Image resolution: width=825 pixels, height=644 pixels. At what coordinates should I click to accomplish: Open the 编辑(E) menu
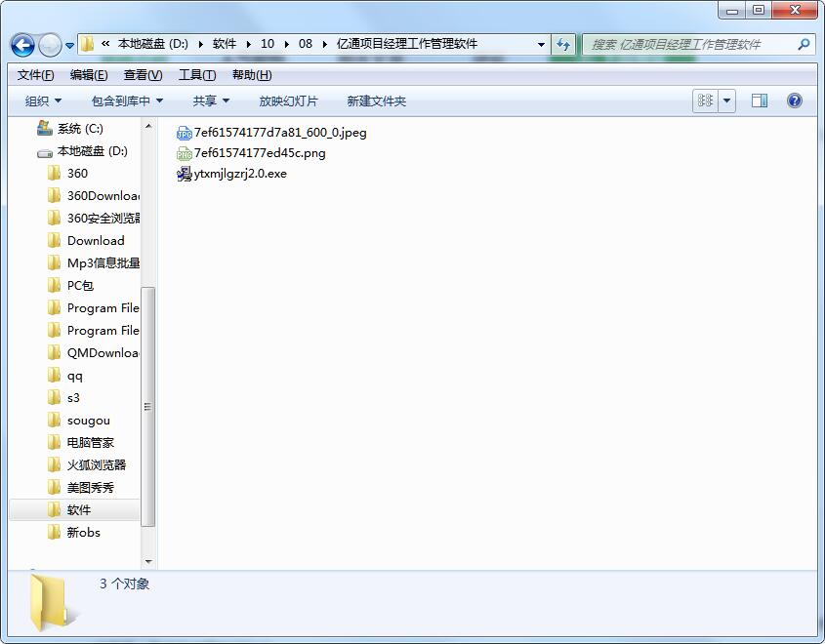click(89, 75)
